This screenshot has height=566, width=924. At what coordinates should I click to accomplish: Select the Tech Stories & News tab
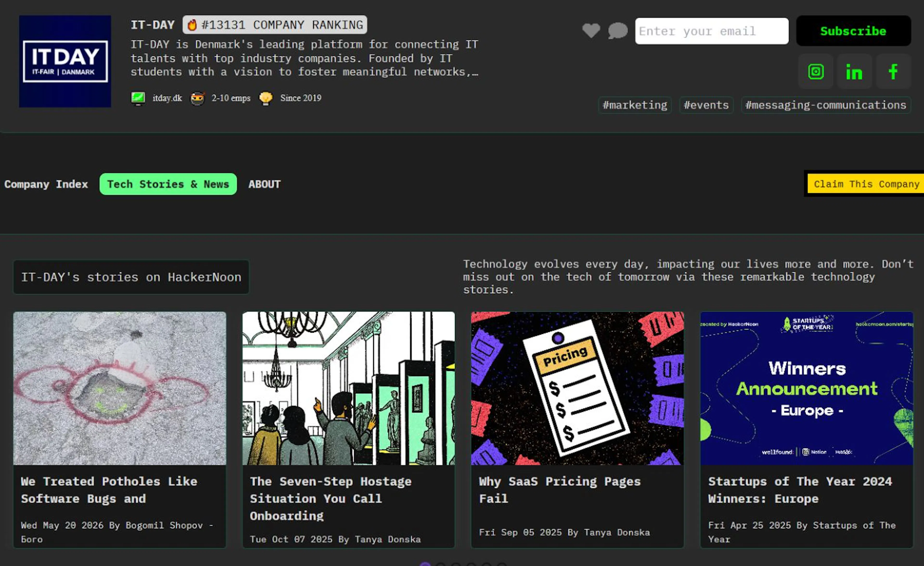point(168,184)
